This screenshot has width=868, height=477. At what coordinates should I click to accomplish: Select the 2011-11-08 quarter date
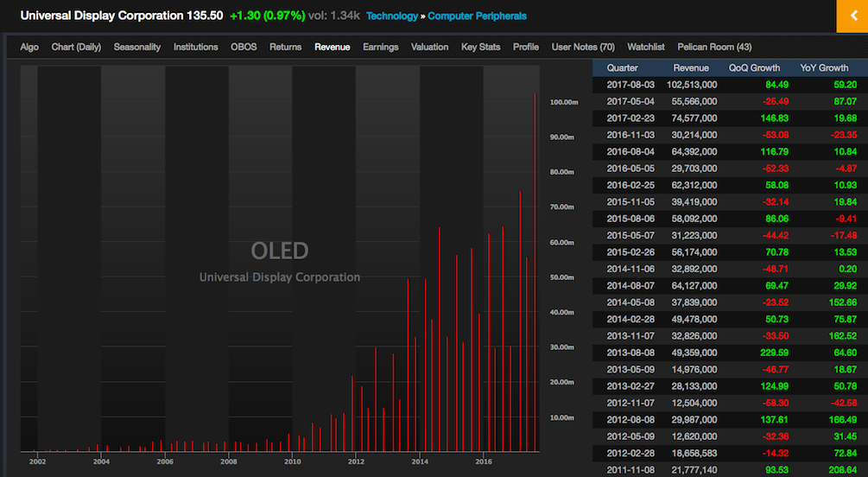(630, 470)
